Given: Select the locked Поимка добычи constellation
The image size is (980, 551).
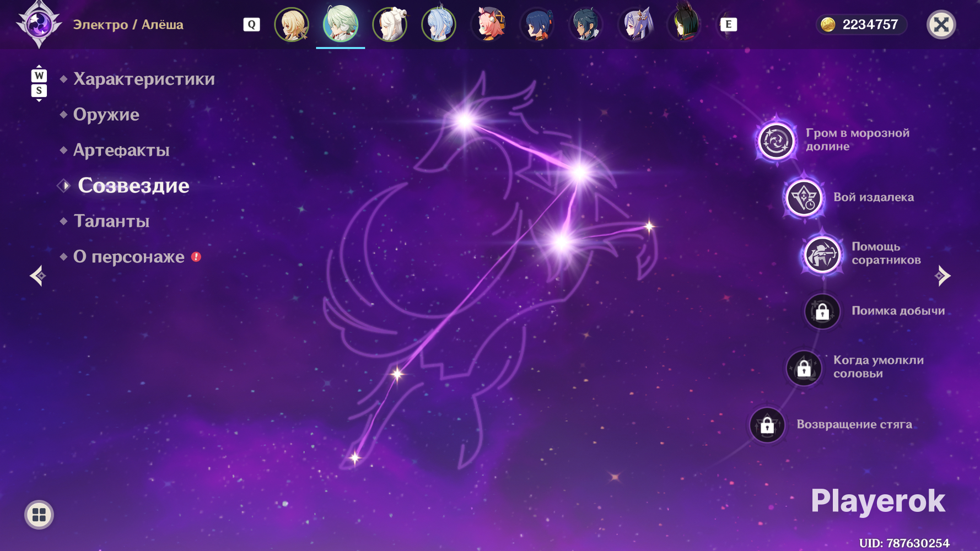Looking at the screenshot, I should click(x=822, y=311).
